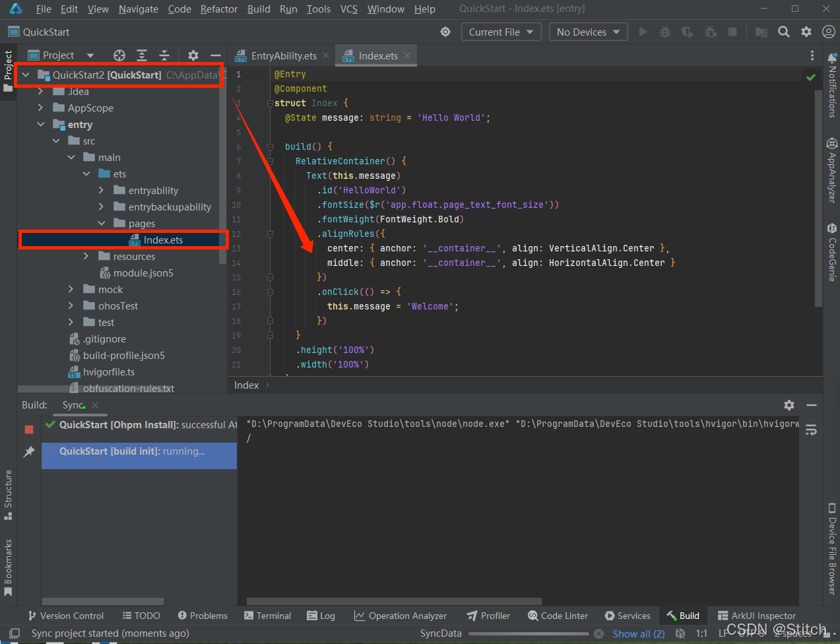Viewport: 840px width, 644px height.
Task: Click the target-shaped icon beside Current File
Action: 445,32
